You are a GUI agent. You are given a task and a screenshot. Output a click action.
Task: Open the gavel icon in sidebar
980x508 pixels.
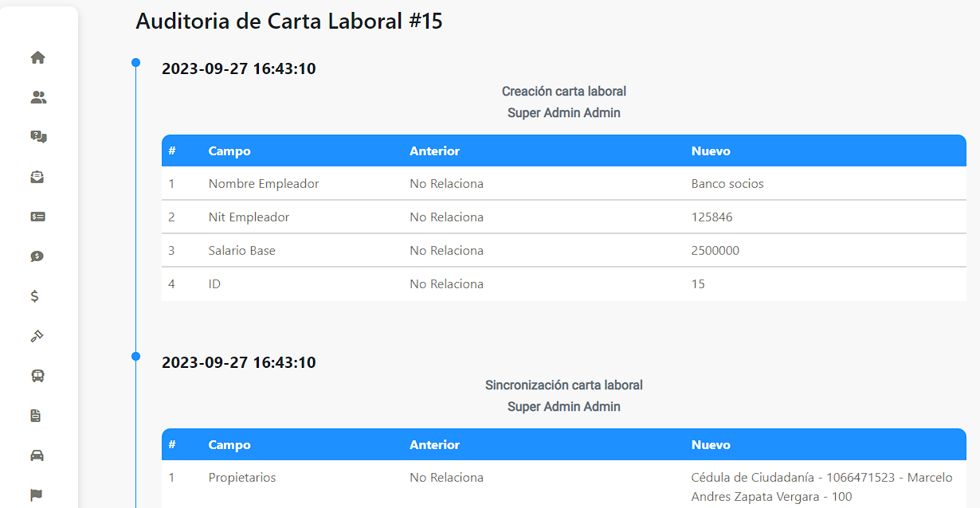tap(37, 336)
